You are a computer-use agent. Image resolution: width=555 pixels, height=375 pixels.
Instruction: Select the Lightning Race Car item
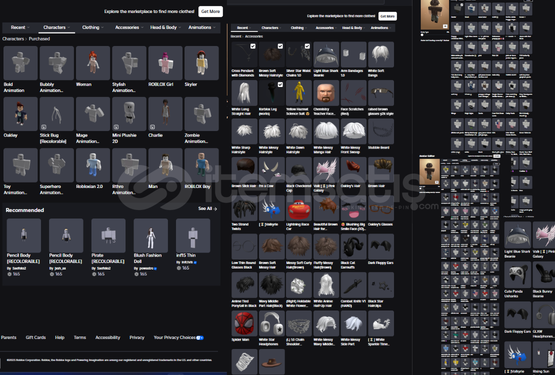299,208
